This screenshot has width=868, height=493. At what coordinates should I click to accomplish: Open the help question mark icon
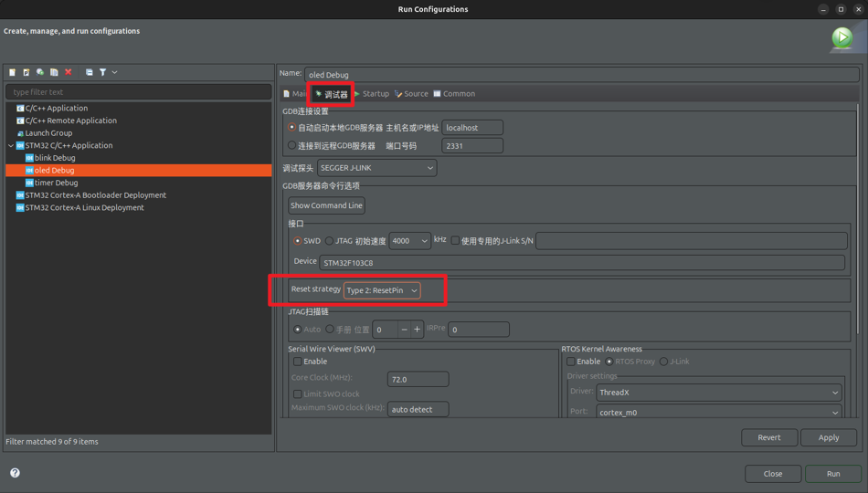click(x=15, y=473)
